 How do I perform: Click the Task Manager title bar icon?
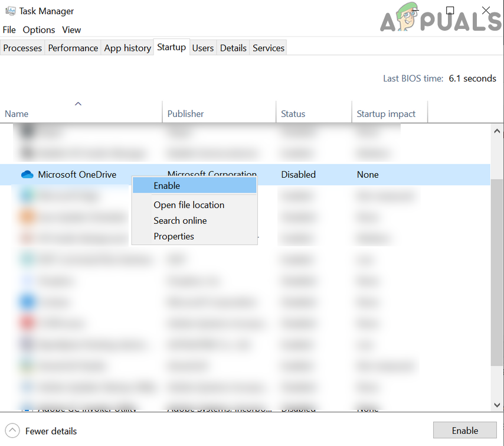[x=11, y=11]
